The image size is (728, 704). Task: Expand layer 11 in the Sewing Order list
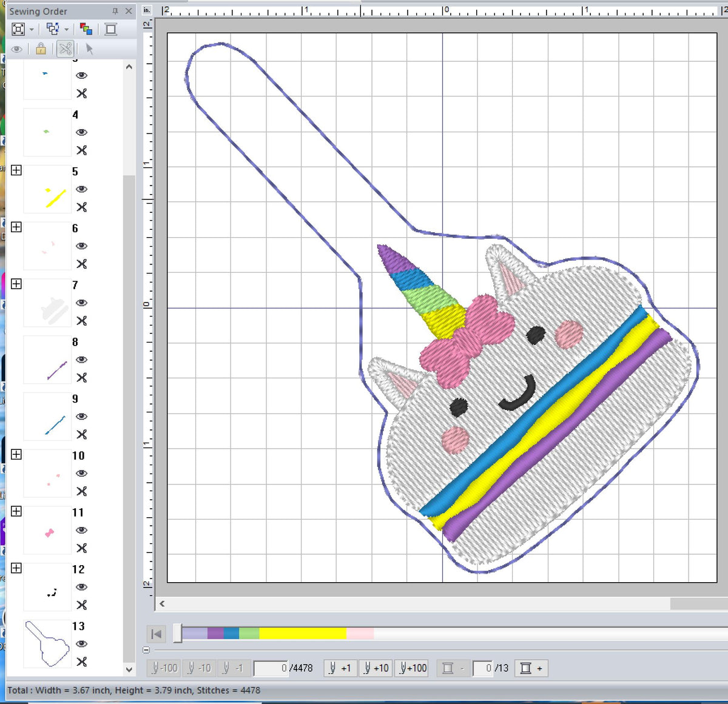pos(16,511)
